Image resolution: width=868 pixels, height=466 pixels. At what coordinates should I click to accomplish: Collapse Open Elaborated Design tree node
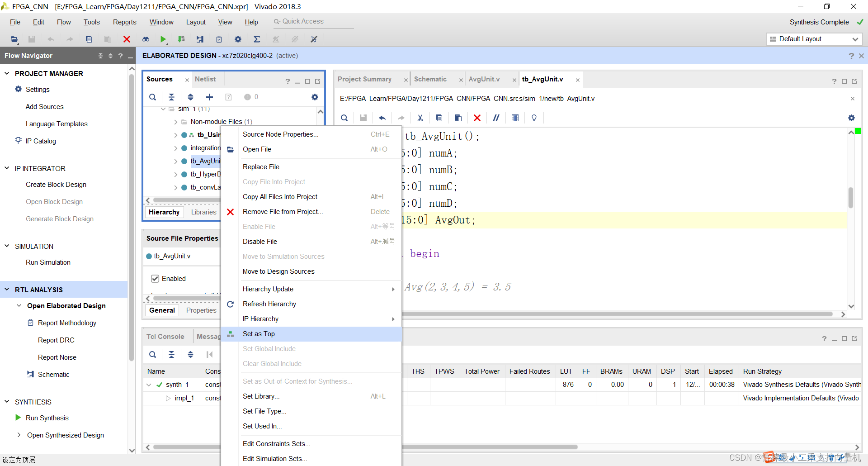coord(19,306)
